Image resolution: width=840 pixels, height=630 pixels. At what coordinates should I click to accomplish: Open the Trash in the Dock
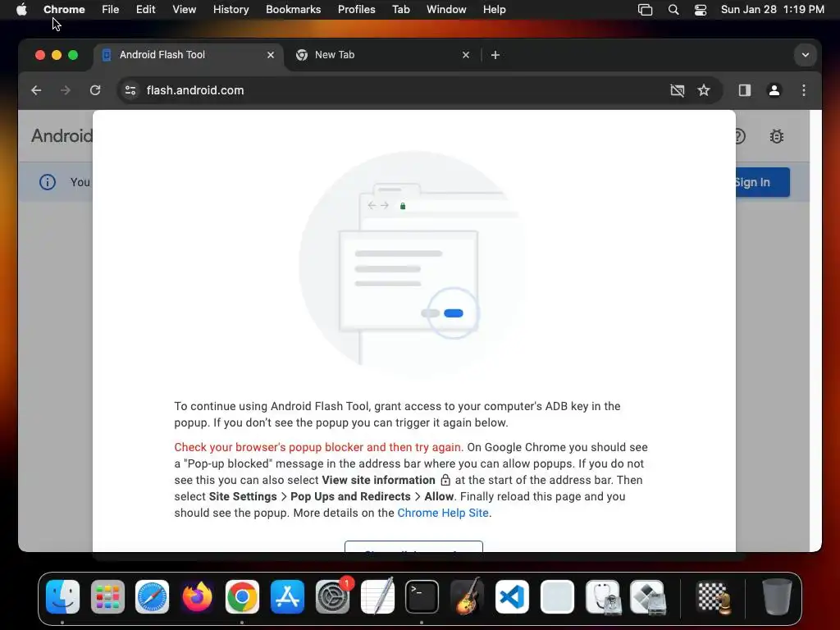coord(777,597)
